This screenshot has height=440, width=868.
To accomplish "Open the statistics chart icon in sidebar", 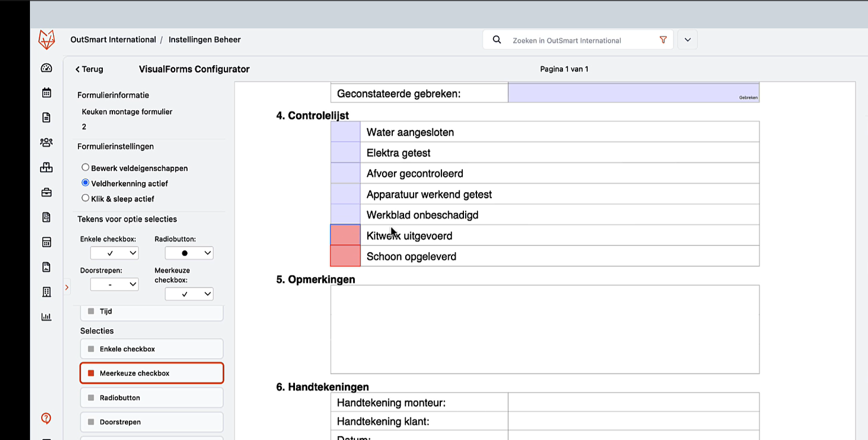I will pyautogui.click(x=46, y=316).
